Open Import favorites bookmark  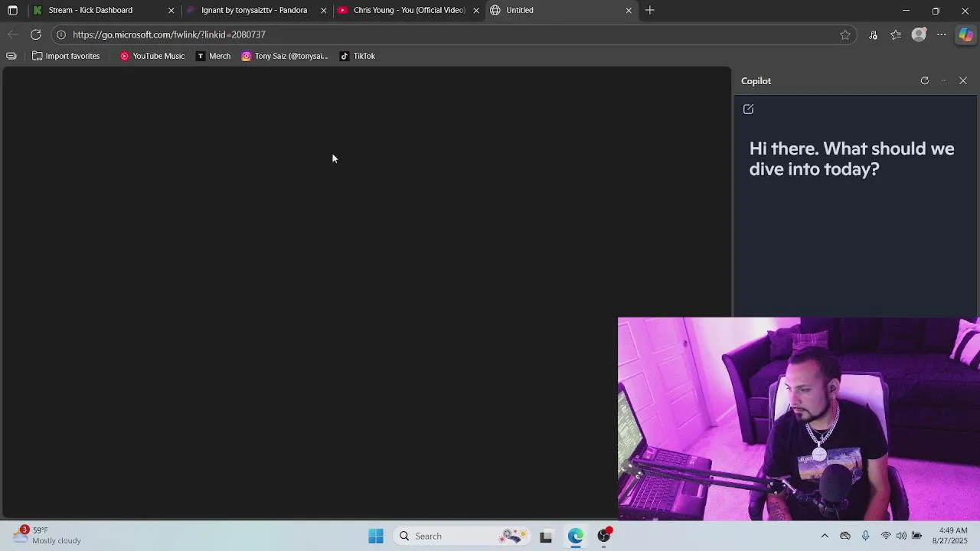click(66, 56)
